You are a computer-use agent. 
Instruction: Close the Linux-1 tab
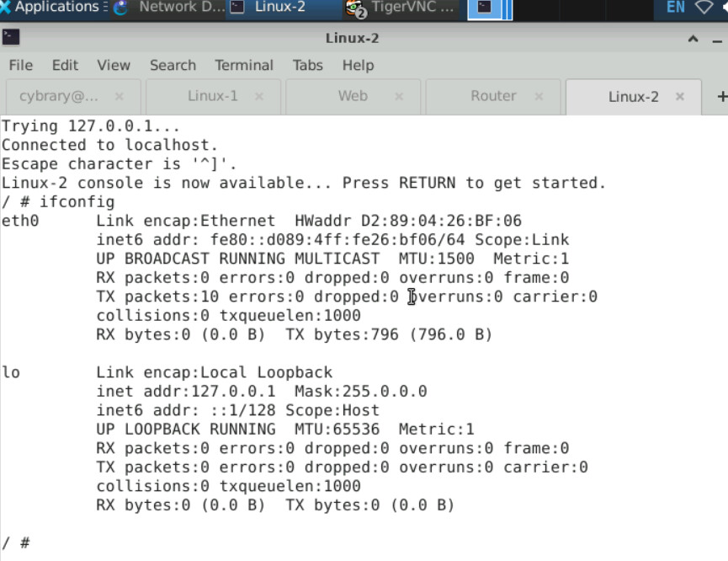pyautogui.click(x=259, y=96)
